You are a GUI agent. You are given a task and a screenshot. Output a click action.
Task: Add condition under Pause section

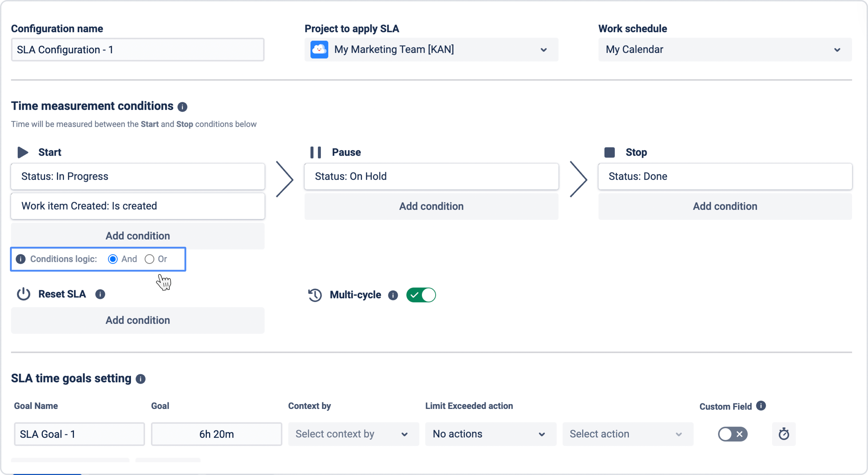point(431,206)
